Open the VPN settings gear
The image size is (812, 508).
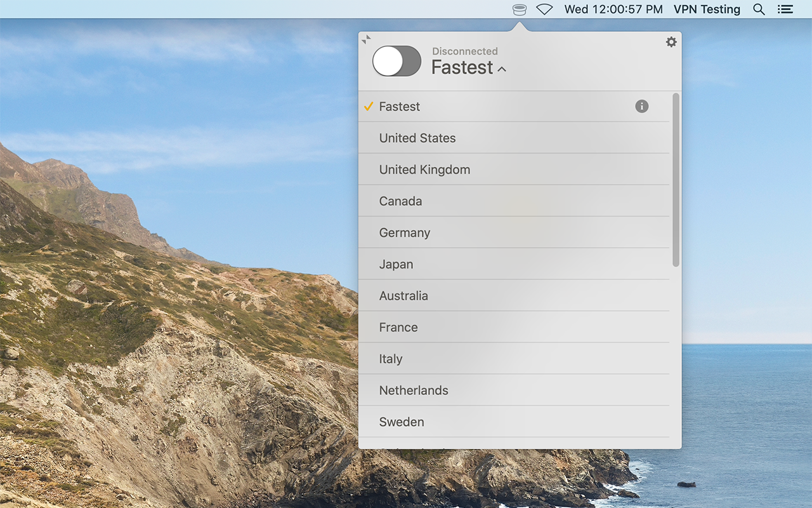tap(671, 42)
